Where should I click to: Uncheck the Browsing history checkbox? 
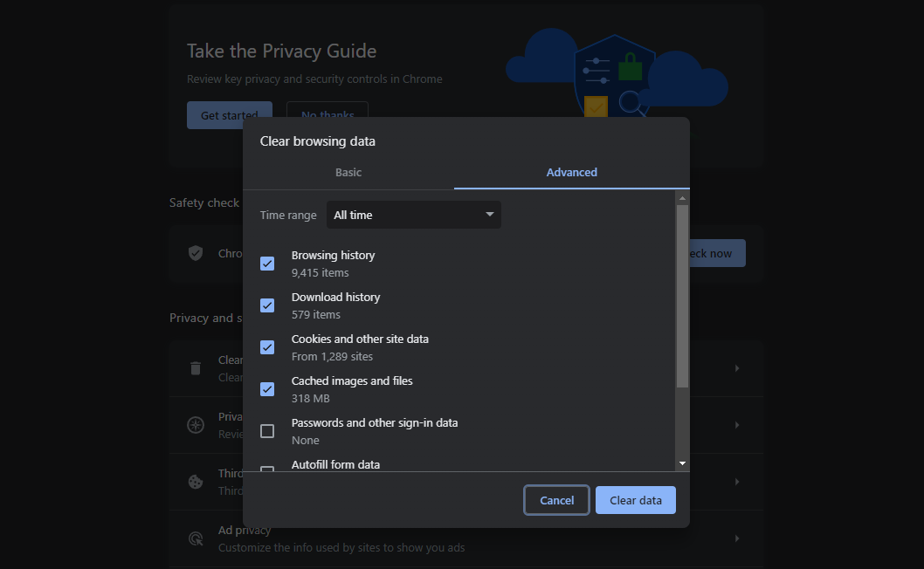click(267, 264)
